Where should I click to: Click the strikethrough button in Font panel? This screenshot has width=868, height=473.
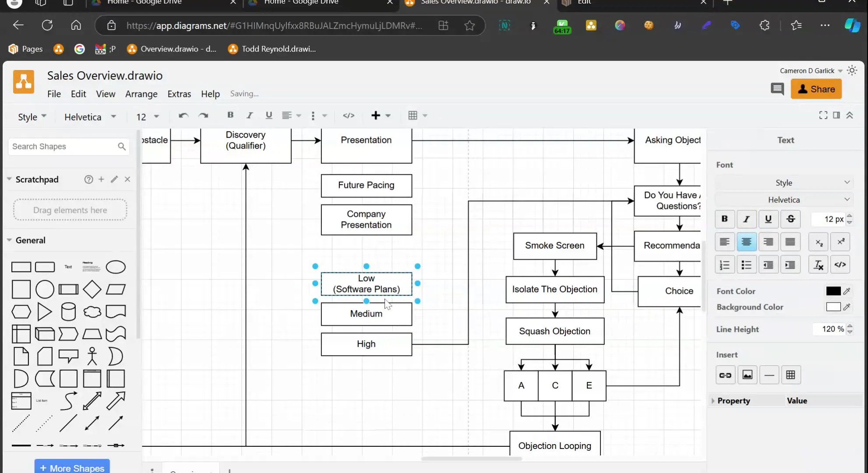(790, 219)
